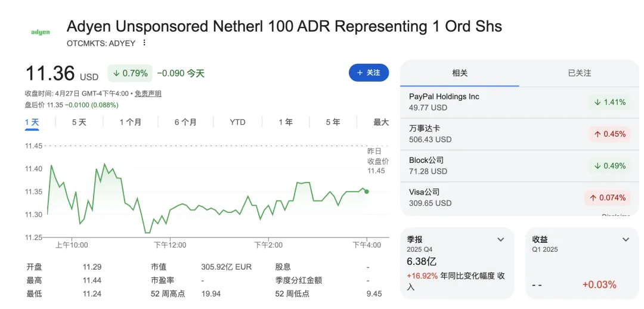Select the 5 年 chart range
Viewport: 644px width, 309px height.
point(333,122)
